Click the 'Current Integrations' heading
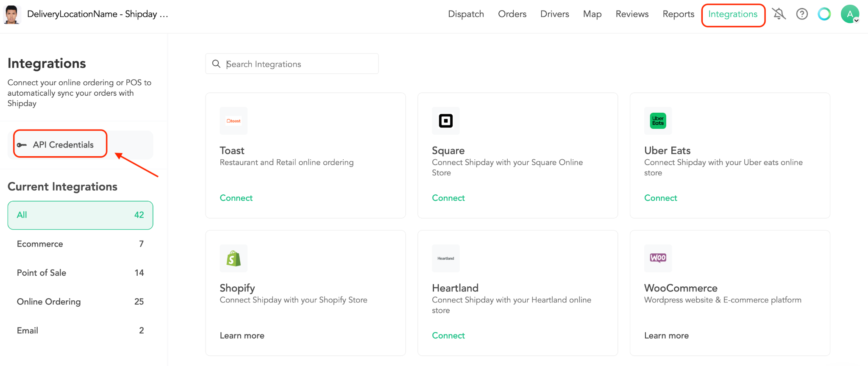This screenshot has height=366, width=868. coord(62,187)
